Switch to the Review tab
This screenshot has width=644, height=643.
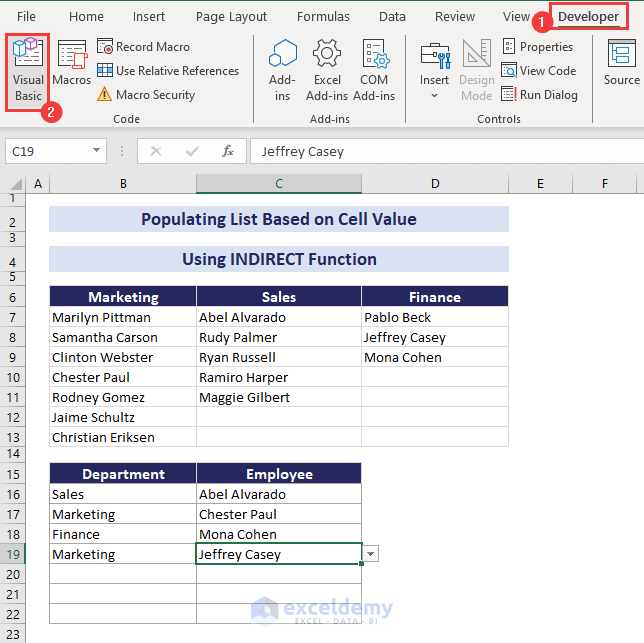[455, 16]
